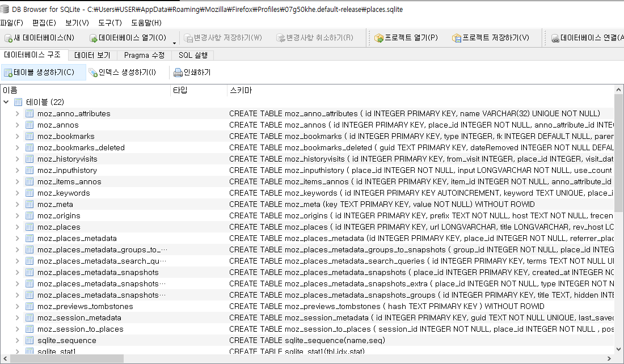Viewport: 624px width, 364px height.
Task: Click the table icon of moz_inputhistory
Action: 29,170
